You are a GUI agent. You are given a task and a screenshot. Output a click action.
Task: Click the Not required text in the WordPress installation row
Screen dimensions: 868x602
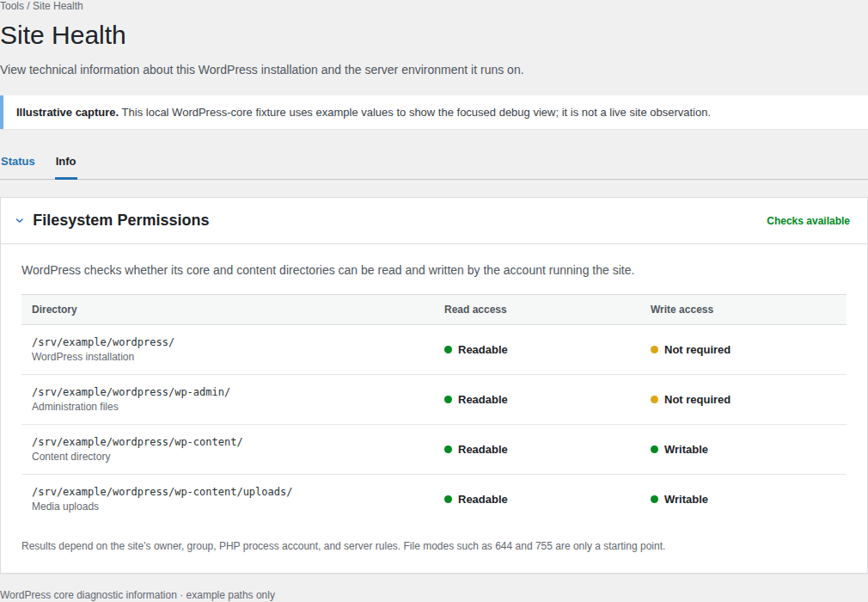point(697,349)
